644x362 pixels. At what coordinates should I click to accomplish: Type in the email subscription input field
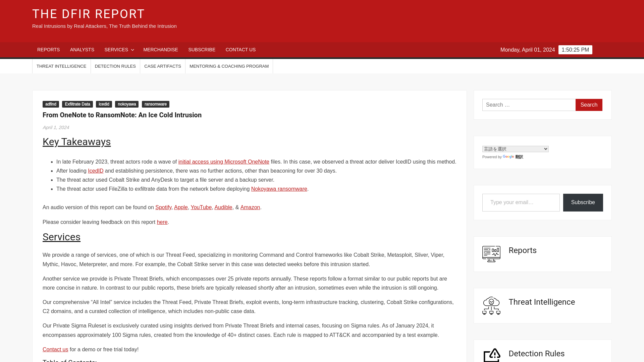pyautogui.click(x=521, y=202)
